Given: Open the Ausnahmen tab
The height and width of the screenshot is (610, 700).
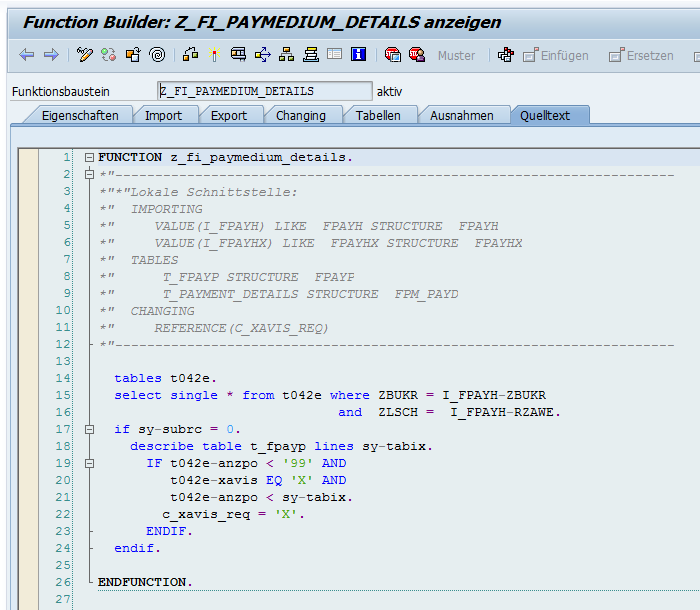Looking at the screenshot, I should [x=461, y=115].
